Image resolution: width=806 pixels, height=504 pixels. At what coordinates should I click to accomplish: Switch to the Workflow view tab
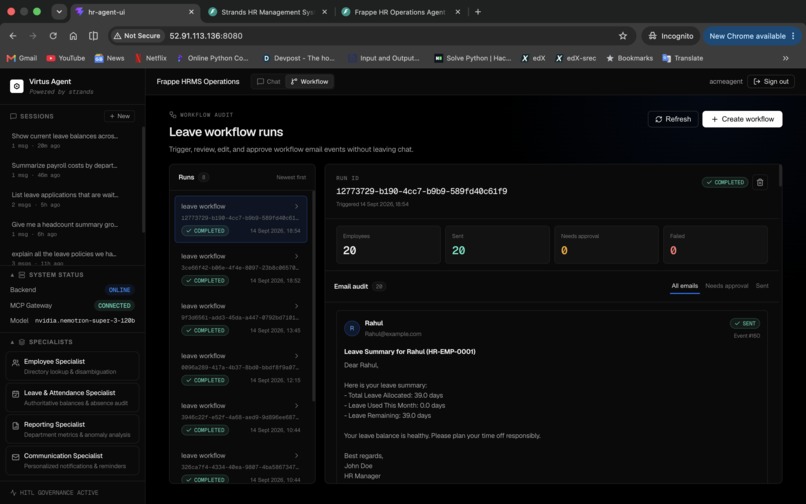pyautogui.click(x=309, y=81)
